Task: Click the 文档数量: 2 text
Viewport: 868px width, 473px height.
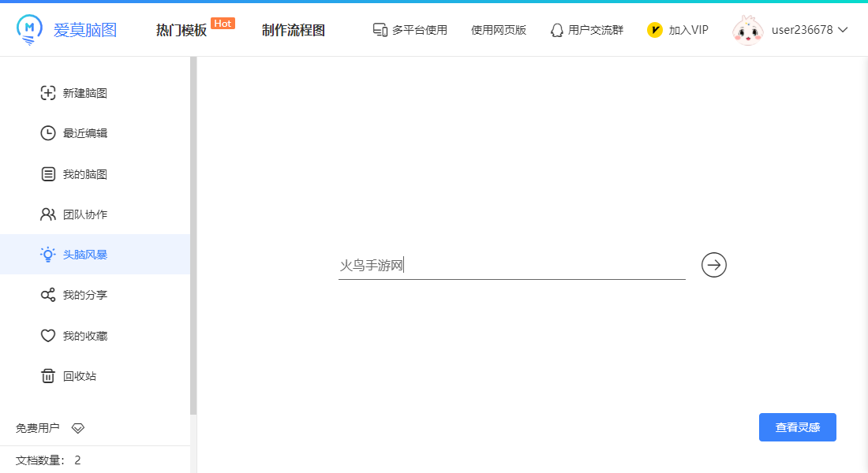Action: pyautogui.click(x=48, y=460)
